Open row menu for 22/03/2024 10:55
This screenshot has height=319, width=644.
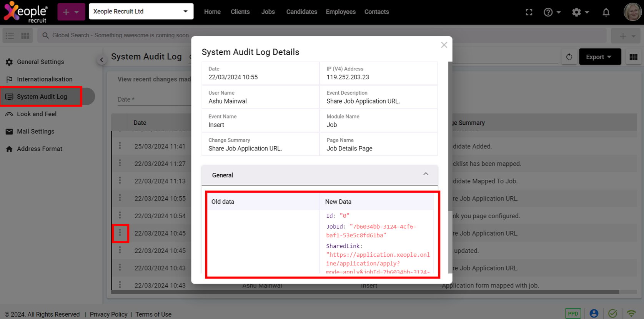[x=120, y=197]
